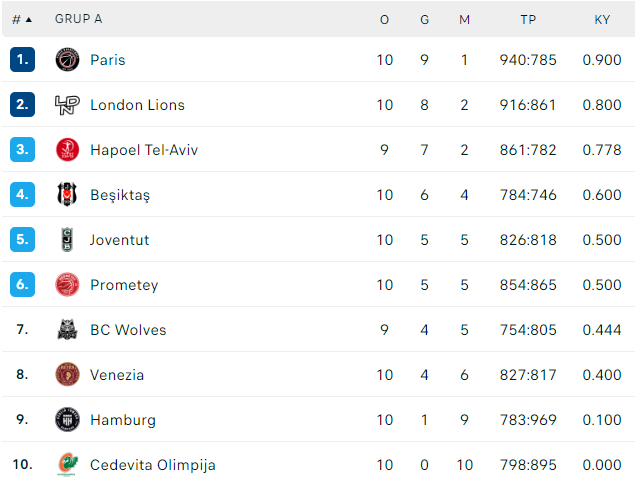Open the Hapoel Tel-Aviv team link

144,150
